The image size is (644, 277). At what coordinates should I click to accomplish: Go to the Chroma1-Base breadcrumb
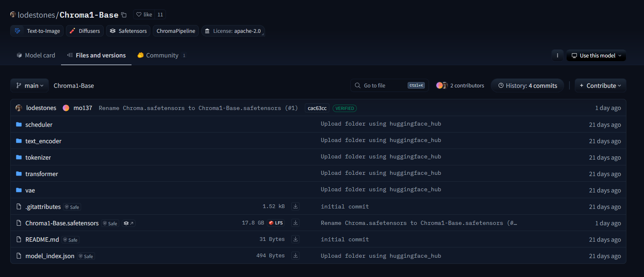74,86
